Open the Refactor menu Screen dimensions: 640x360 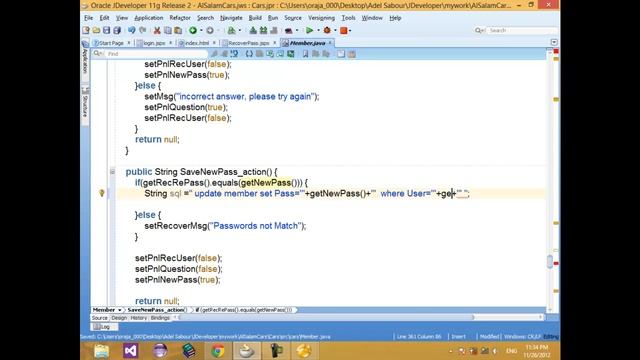click(x=180, y=18)
